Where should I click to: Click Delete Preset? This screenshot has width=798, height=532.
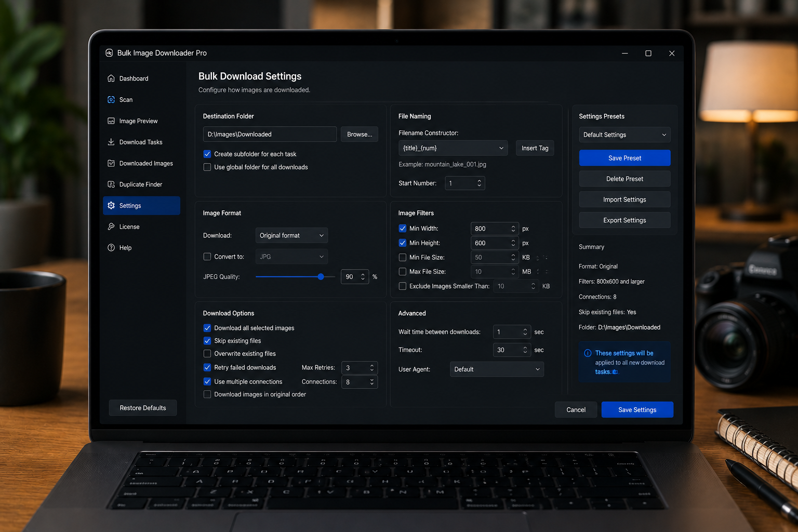(x=624, y=179)
